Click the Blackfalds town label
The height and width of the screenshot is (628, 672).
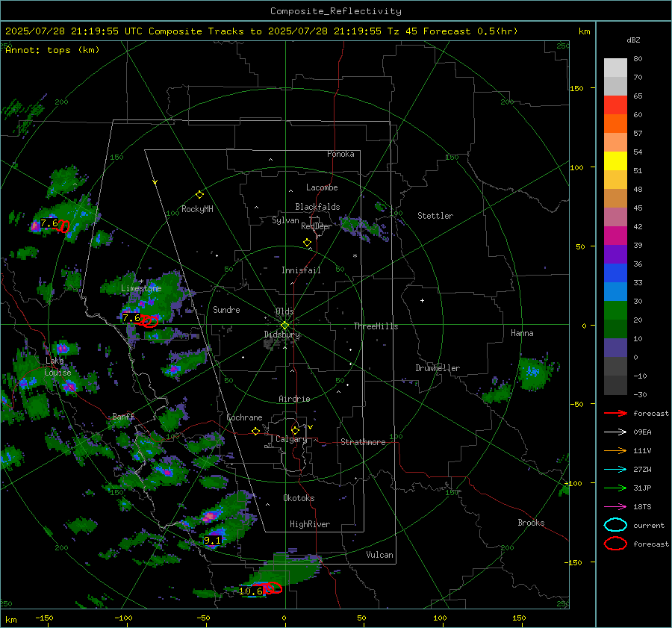coord(317,207)
